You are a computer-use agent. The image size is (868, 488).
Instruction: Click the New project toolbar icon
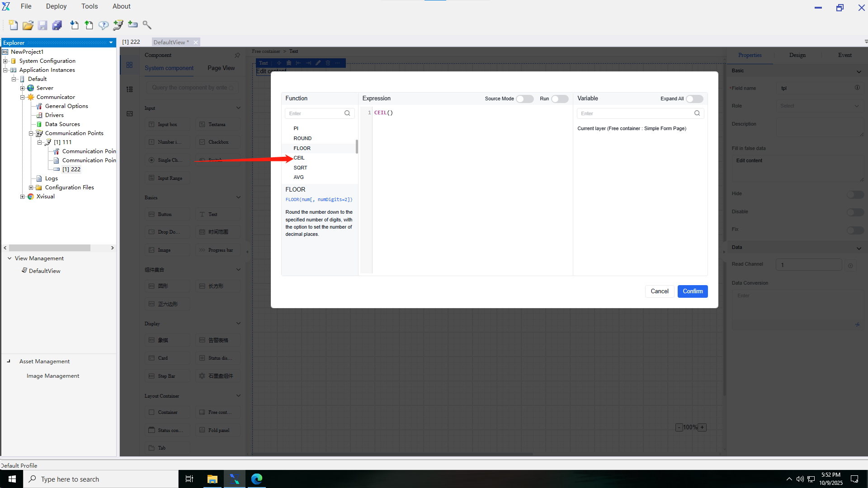click(13, 25)
